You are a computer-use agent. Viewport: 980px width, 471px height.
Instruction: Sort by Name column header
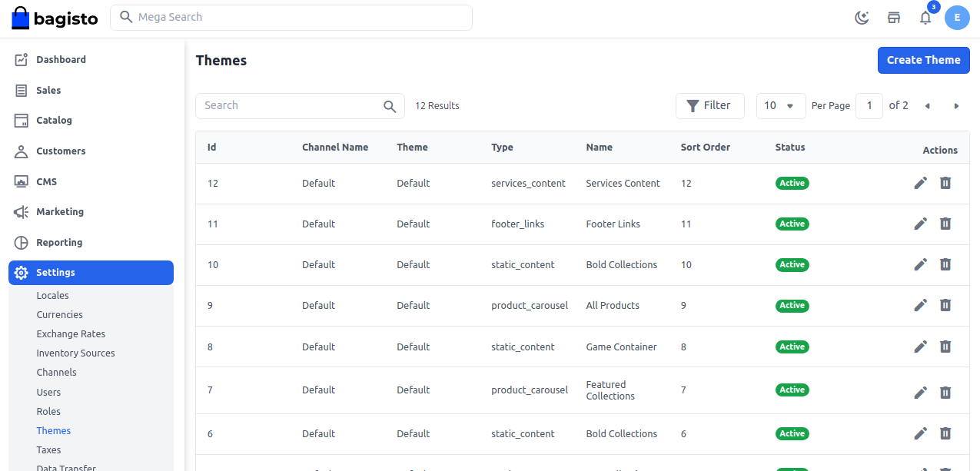click(599, 147)
